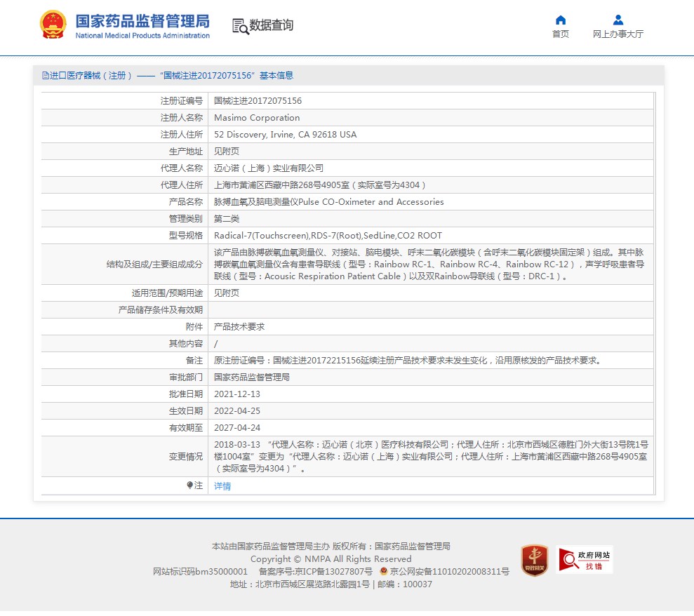694x616 pixels.
Task: Click the 产品储存条件及有效期 label
Action: [161, 310]
